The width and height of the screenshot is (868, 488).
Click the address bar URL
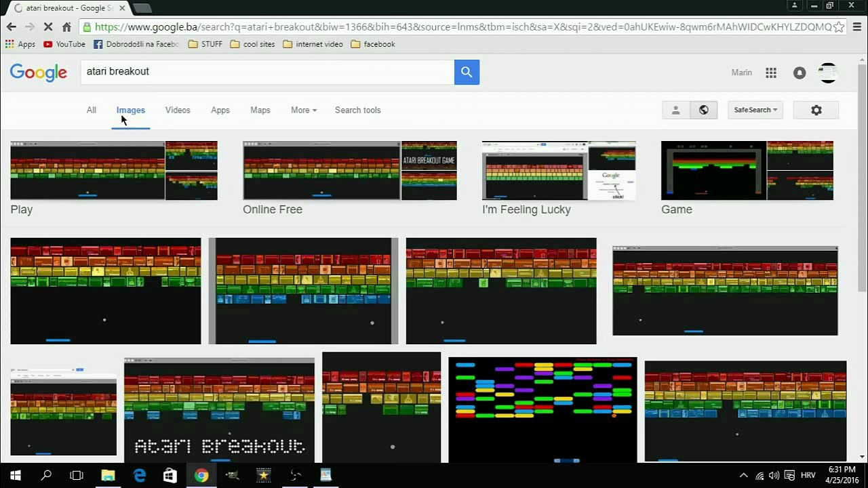462,27
